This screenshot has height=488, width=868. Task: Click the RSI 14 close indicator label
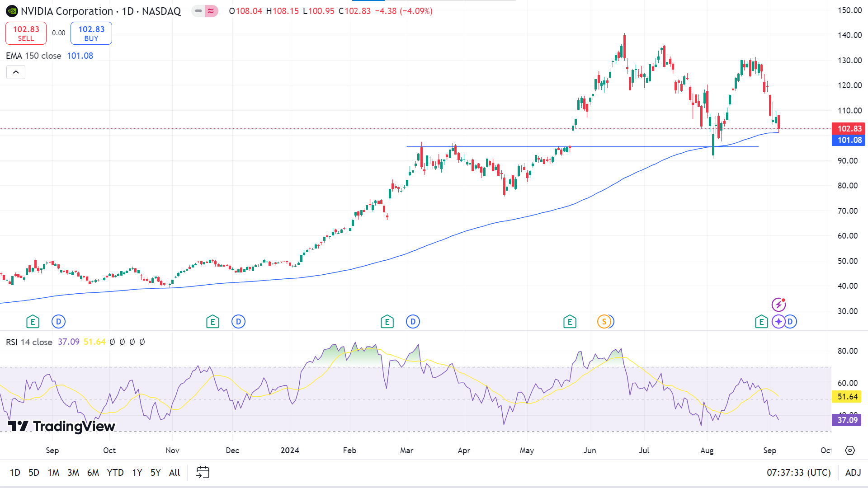coord(29,342)
